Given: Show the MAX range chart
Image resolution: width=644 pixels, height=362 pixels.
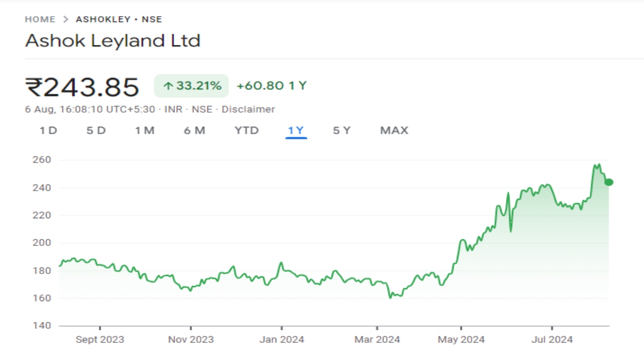Looking at the screenshot, I should tap(394, 131).
